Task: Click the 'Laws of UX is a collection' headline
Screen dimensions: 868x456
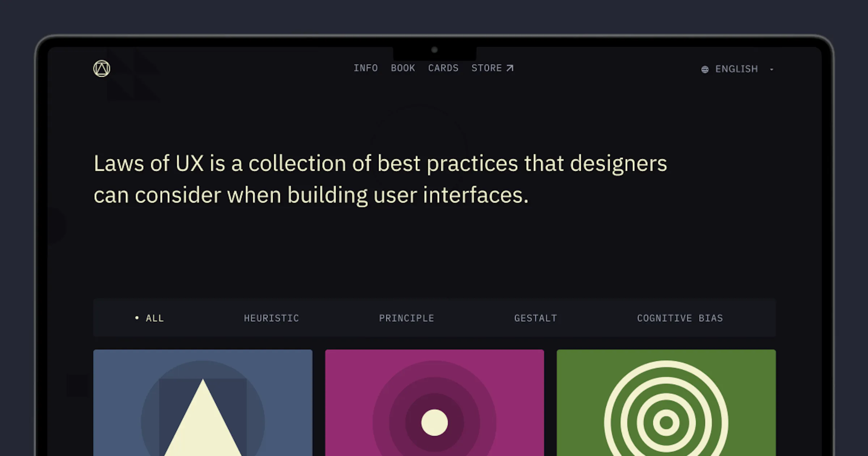Action: click(x=380, y=179)
